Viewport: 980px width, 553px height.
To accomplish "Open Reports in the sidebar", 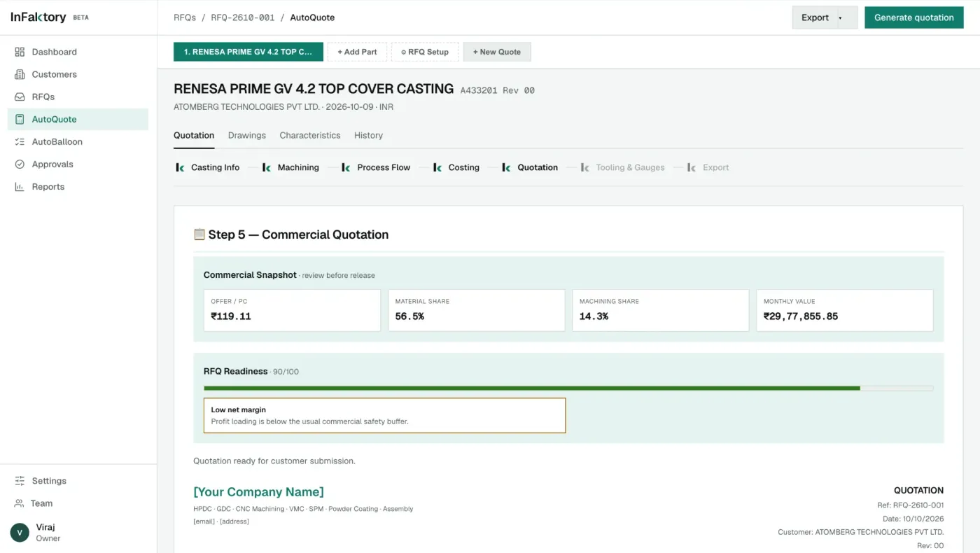I will coord(78,186).
